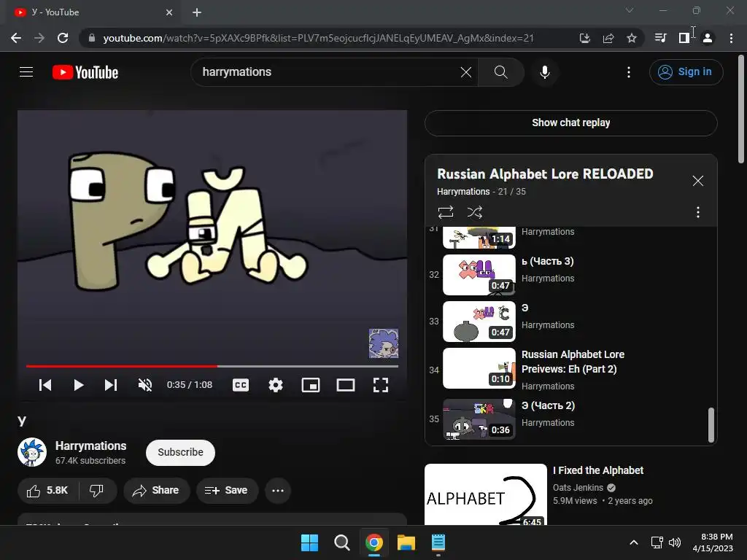Screen dimensions: 747x560
Task: Like the video (5.8K)
Action: tap(47, 491)
